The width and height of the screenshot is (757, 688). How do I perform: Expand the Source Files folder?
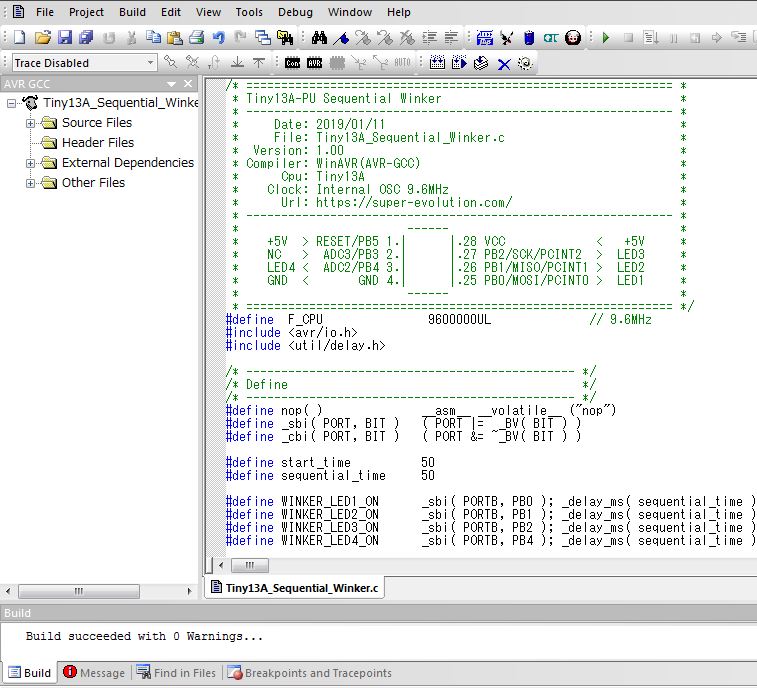[x=31, y=123]
